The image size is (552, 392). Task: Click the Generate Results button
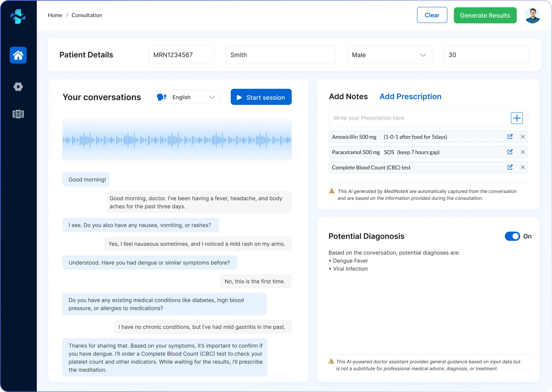point(485,16)
